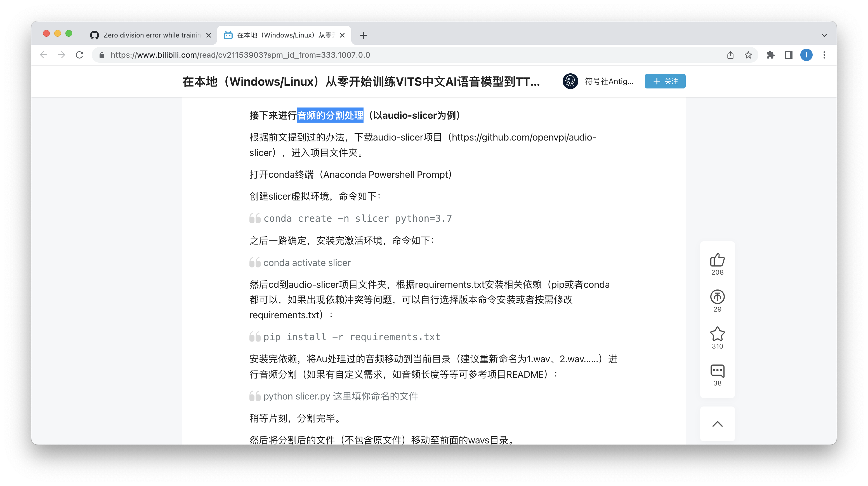Reload the page with the refresh icon
Image resolution: width=868 pixels, height=486 pixels.
(79, 55)
